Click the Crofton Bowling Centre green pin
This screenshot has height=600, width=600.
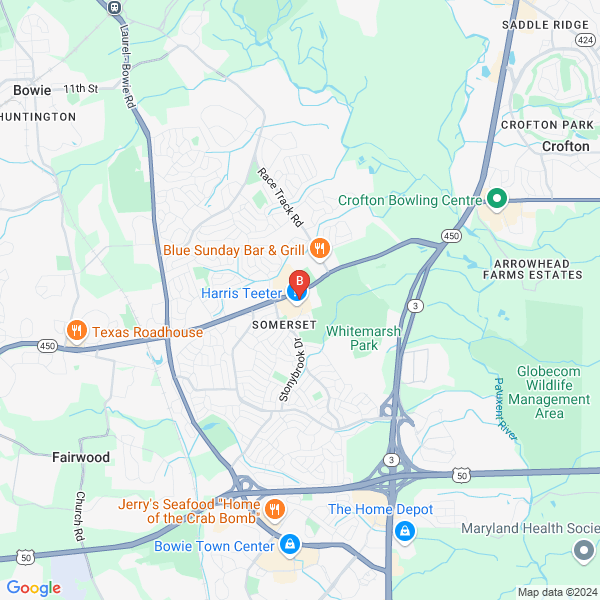point(497,199)
